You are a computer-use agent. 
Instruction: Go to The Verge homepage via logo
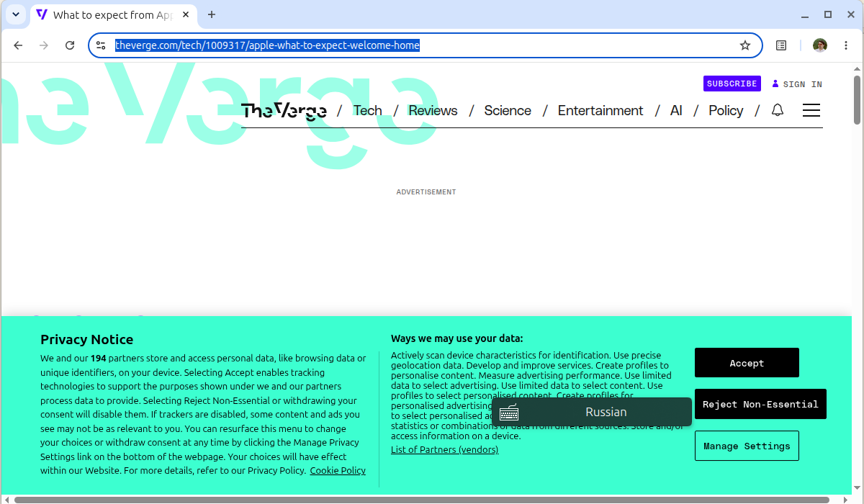284,110
